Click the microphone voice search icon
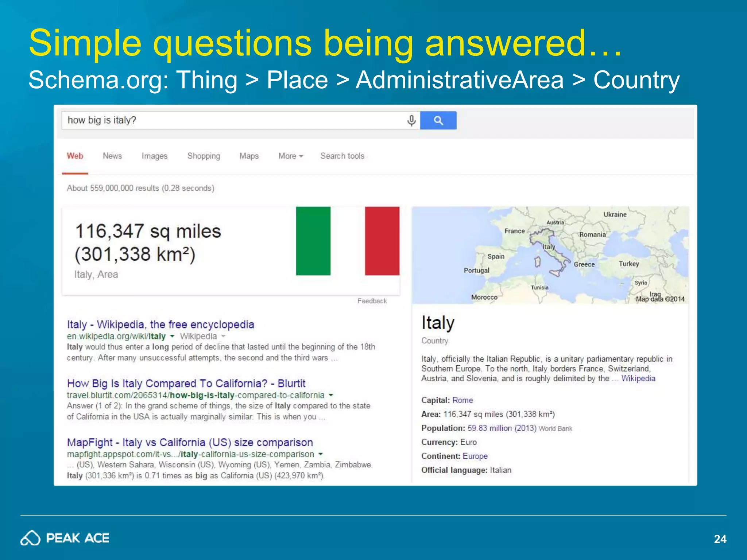This screenshot has width=747, height=560. 411,120
